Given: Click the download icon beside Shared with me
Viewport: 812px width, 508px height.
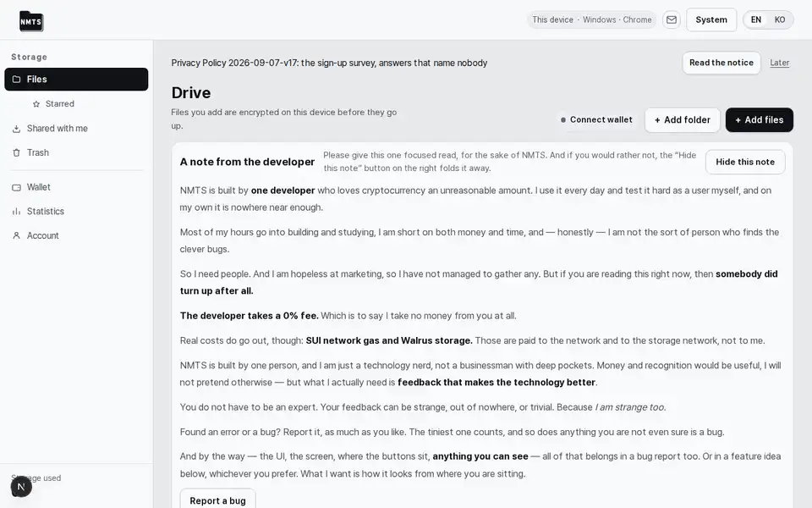Looking at the screenshot, I should pos(17,129).
